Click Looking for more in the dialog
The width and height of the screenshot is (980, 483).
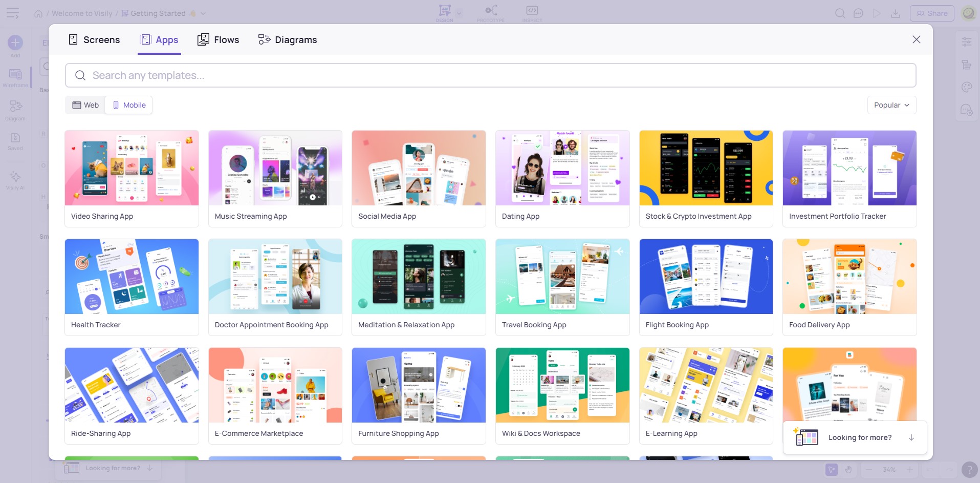coord(855,437)
